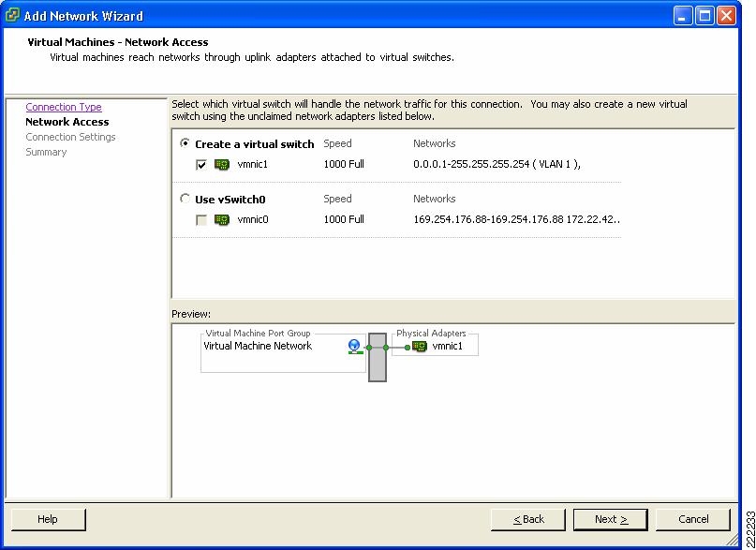The width and height of the screenshot is (756, 550).
Task: Select the Summary step in sidebar
Action: pyautogui.click(x=46, y=152)
